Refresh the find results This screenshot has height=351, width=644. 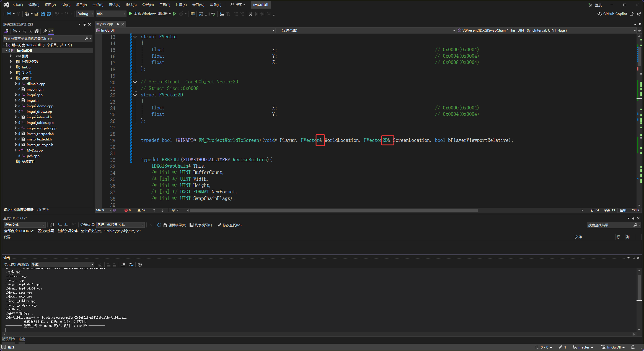159,225
